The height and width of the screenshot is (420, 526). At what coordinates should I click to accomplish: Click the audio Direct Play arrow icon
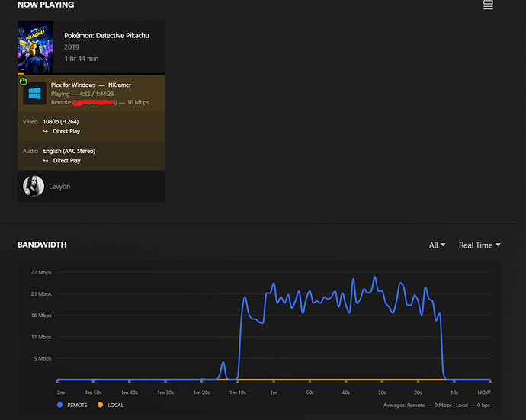[45, 161]
